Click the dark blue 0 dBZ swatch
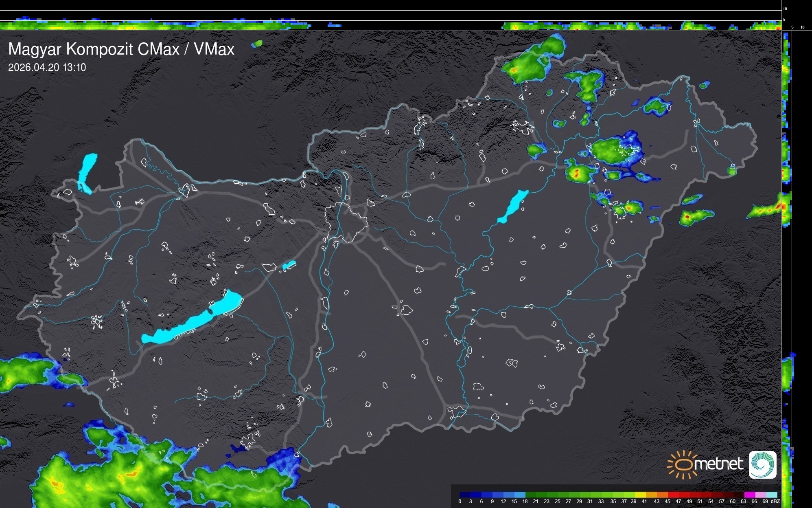 coord(465,495)
